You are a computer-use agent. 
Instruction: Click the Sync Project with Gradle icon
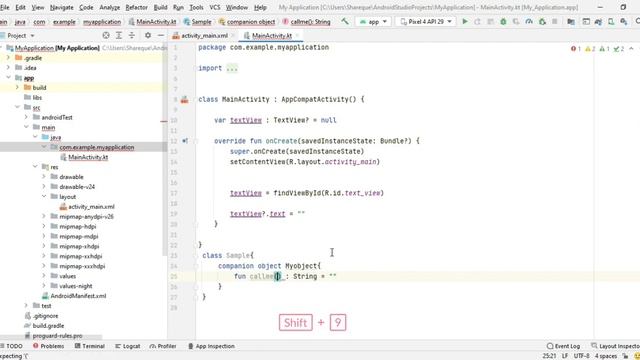pyautogui.click(x=598, y=22)
